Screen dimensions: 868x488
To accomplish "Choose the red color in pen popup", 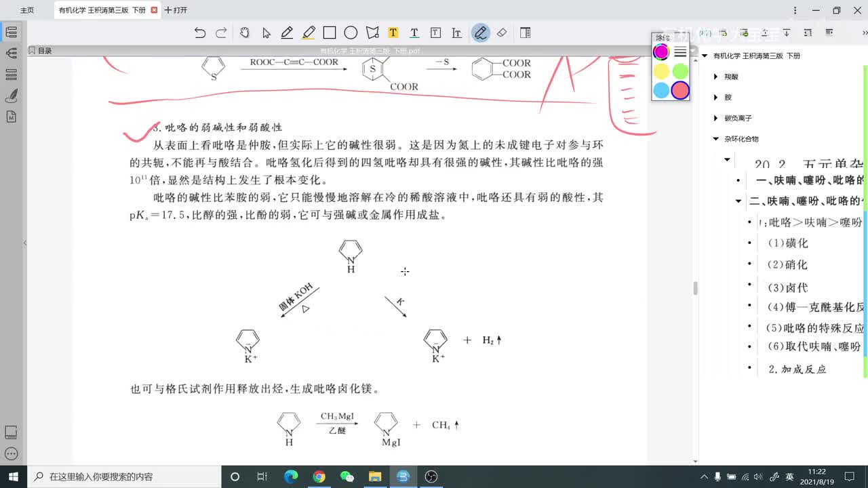I will pos(680,90).
